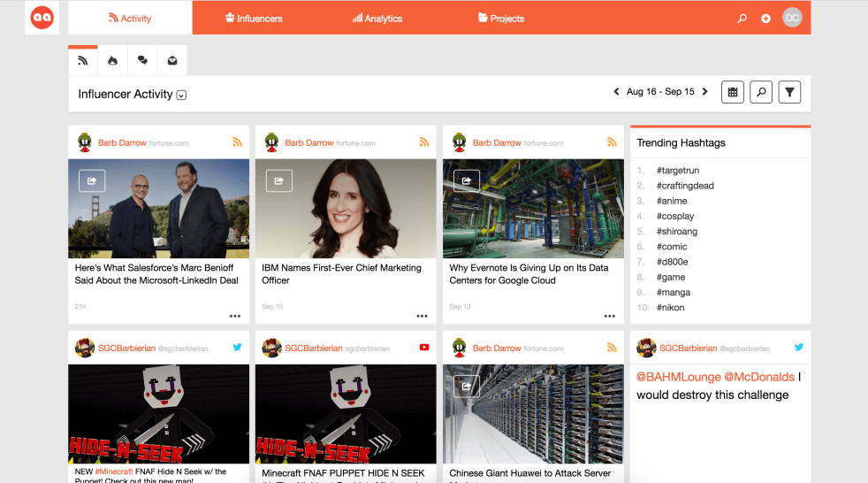Open the more options dots on the IBM card

coord(422,316)
